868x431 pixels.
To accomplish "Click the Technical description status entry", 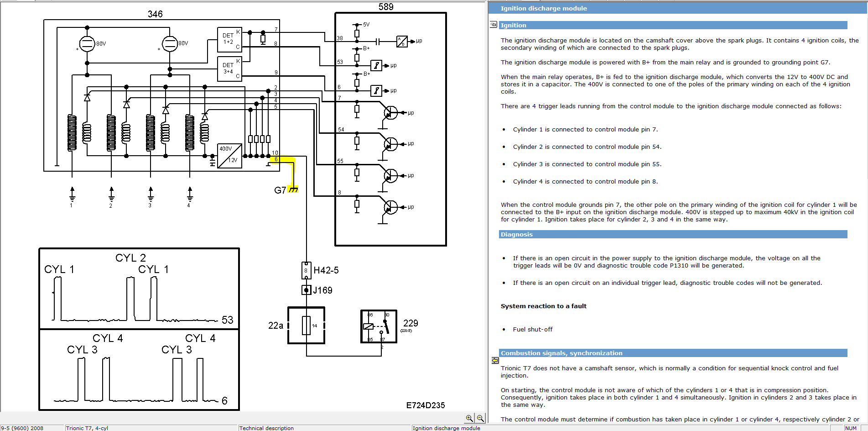I will tap(324, 428).
